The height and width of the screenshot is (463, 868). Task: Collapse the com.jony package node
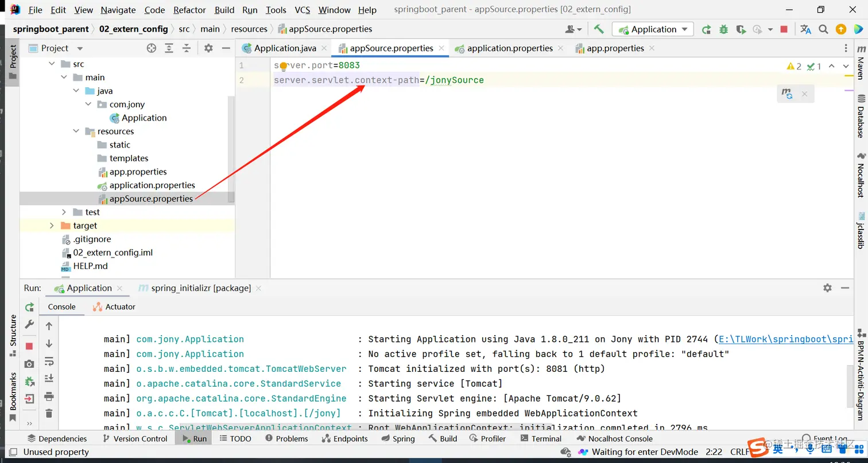click(x=88, y=104)
